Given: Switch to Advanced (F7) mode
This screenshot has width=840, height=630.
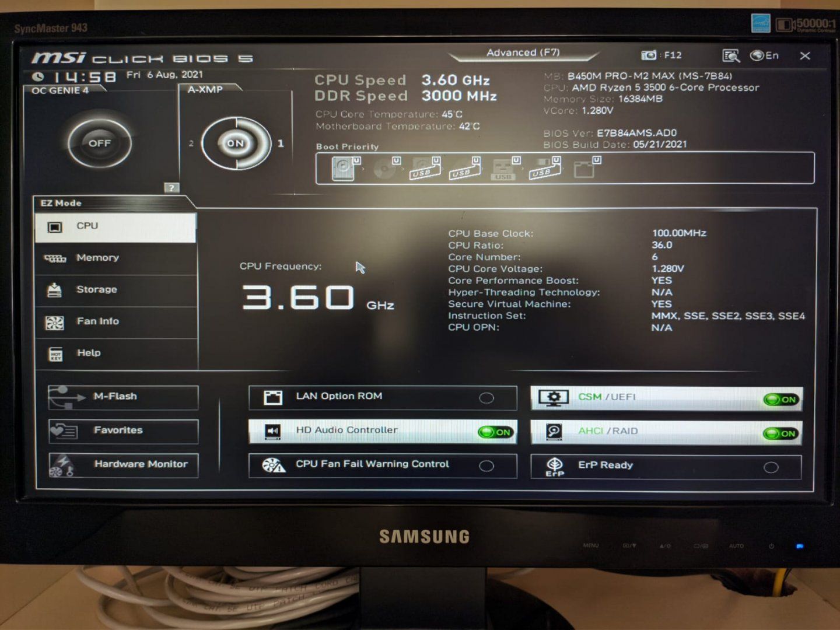Looking at the screenshot, I should click(523, 53).
